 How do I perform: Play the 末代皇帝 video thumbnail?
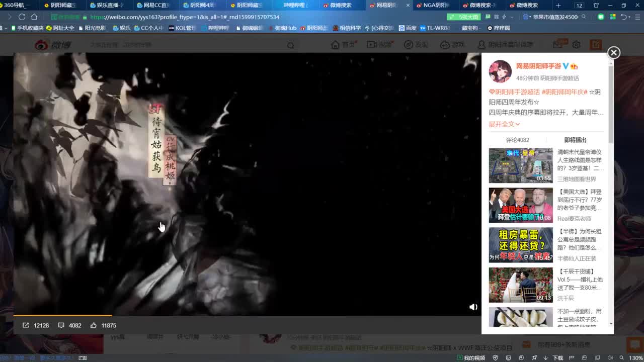(521, 165)
